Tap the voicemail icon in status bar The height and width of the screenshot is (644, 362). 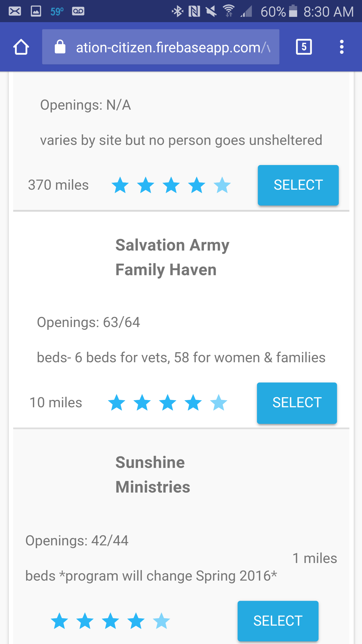[78, 11]
